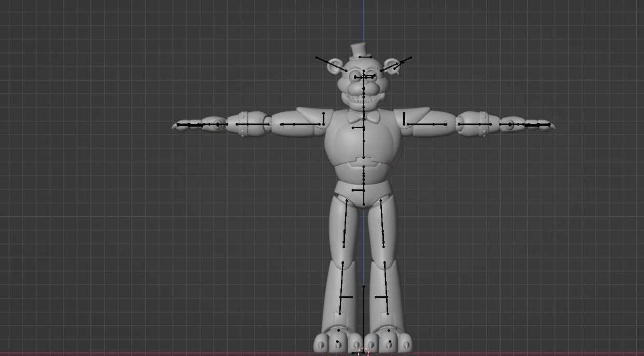This screenshot has width=644, height=356.
Task: Select the shin bone in the screen-right leg
Action: pyautogui.click(x=386, y=287)
